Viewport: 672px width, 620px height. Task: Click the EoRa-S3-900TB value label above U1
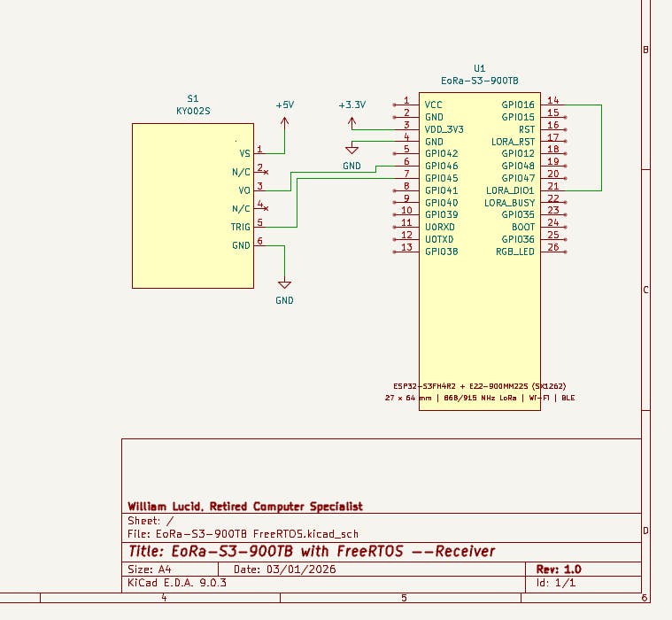click(480, 81)
